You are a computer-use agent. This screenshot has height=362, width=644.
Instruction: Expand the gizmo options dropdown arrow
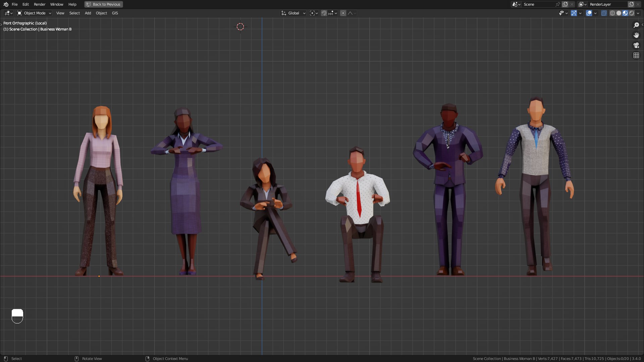[x=580, y=13]
